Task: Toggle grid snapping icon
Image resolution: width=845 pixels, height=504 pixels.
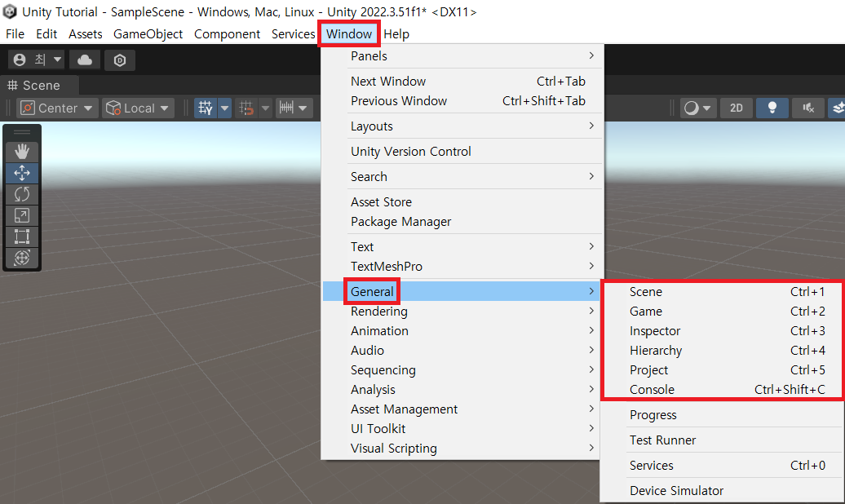Action: click(x=246, y=108)
